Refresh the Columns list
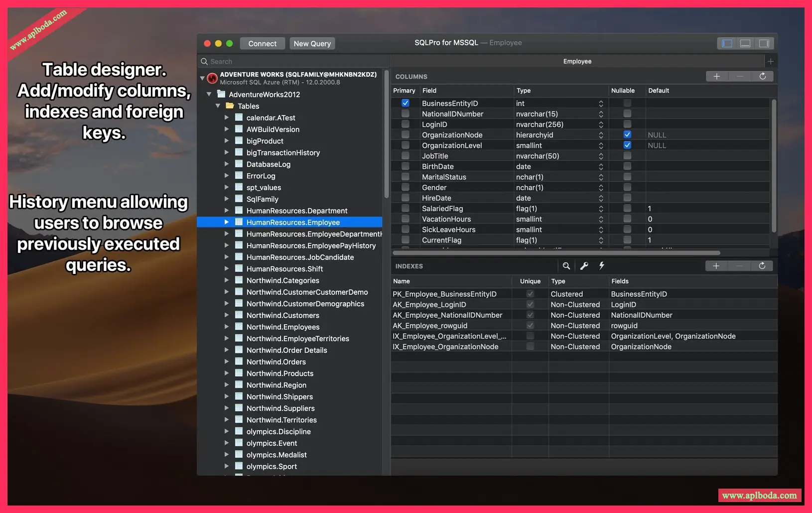This screenshot has height=513, width=812. point(762,76)
